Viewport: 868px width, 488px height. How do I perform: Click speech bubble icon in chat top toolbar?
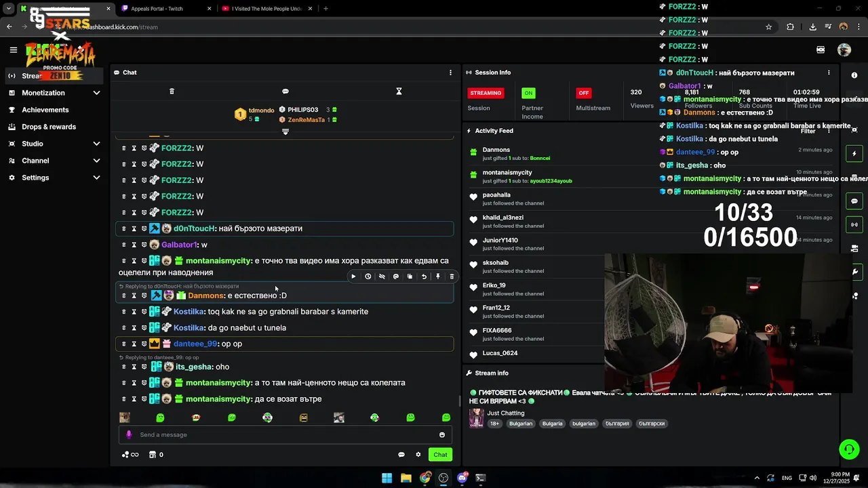coord(285,91)
